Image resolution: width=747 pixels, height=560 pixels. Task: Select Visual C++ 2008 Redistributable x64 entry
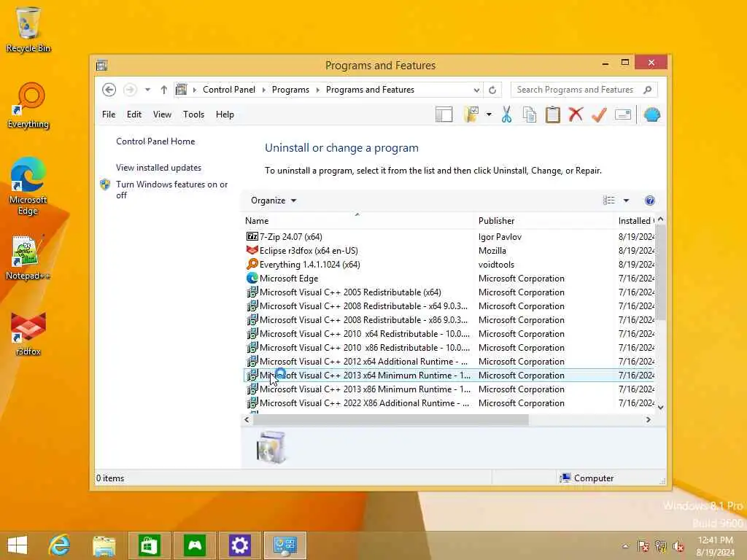pos(449,306)
